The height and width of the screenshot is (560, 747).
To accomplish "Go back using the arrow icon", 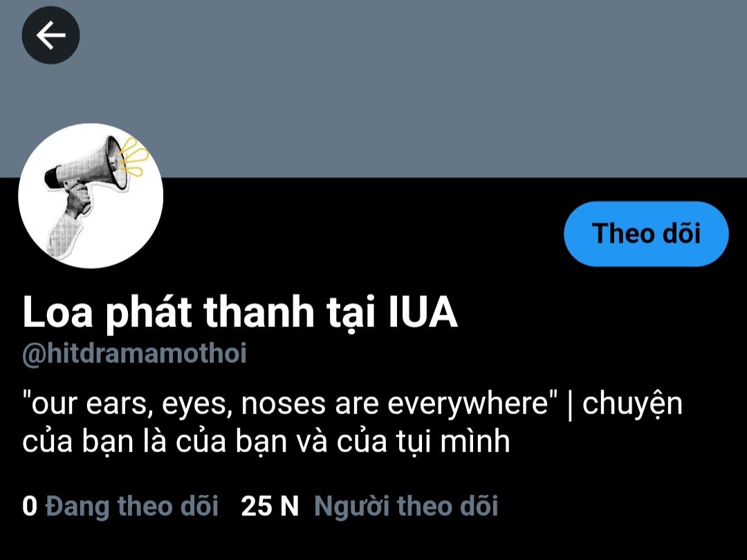I will pyautogui.click(x=50, y=35).
